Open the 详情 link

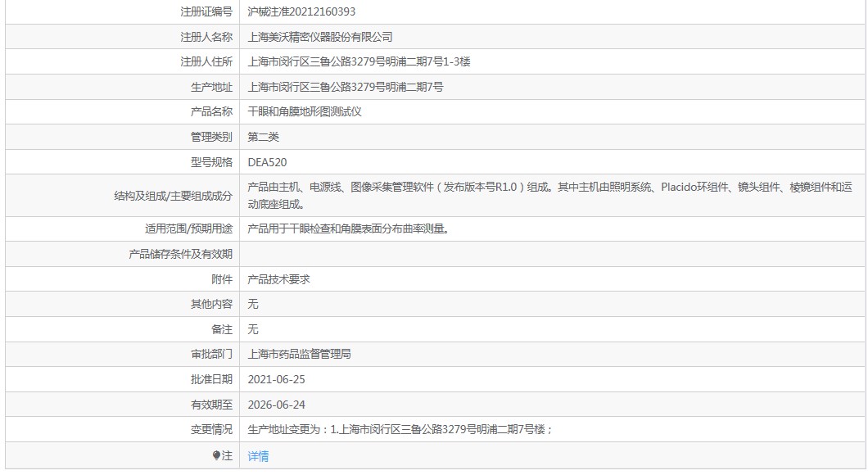(258, 456)
